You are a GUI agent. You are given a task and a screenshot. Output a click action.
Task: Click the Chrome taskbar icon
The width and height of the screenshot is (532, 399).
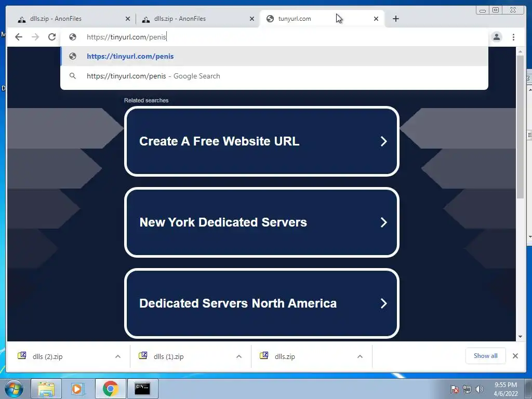pyautogui.click(x=110, y=389)
